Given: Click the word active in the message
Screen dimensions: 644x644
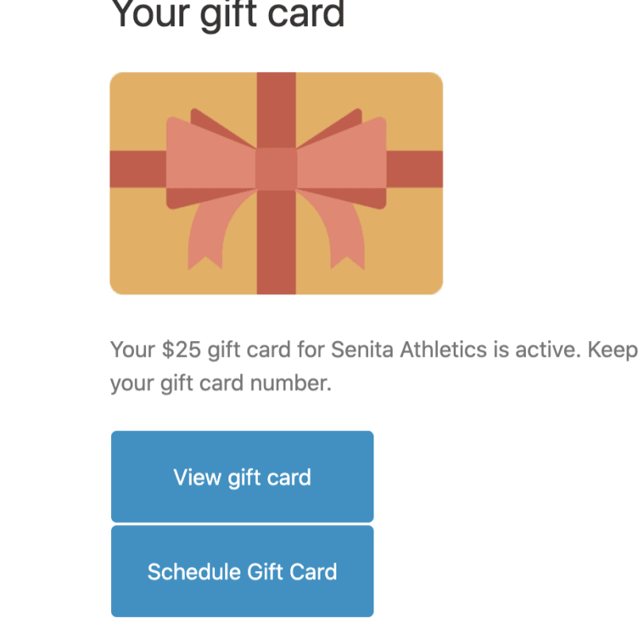Looking at the screenshot, I should click(547, 349).
